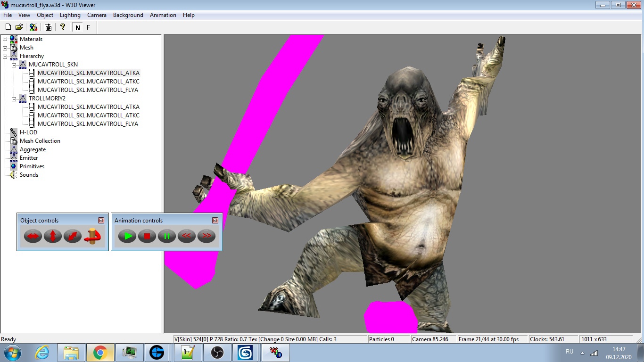Viewport: 644px width, 362px height.
Task: Select MUCAVTROLL_ATKA animation under MUCAVTROLL_SKN
Action: (89, 73)
